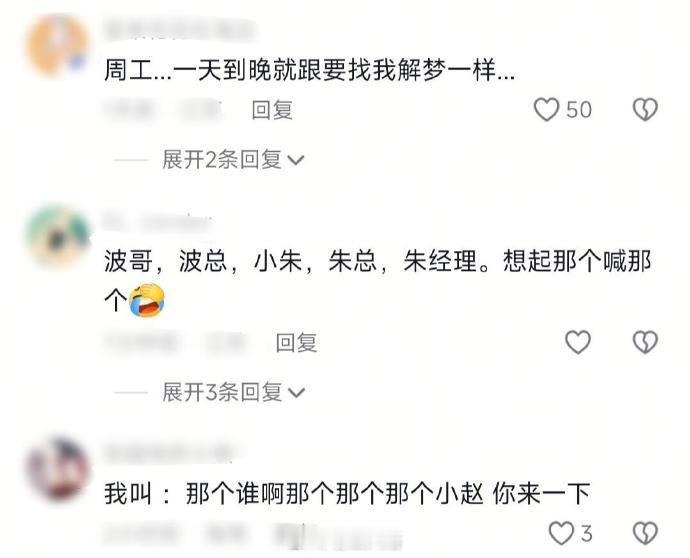Reply to the 周工 解梦 comment
The image size is (690, 558).
tap(272, 110)
